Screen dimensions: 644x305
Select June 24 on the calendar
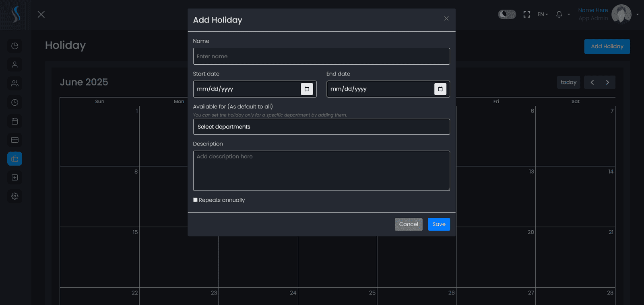258,297
